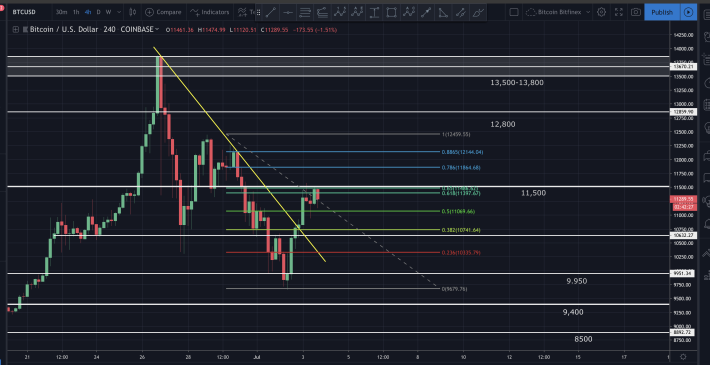Select the text annotation tool
This screenshot has height=365, width=710.
tap(374, 12)
